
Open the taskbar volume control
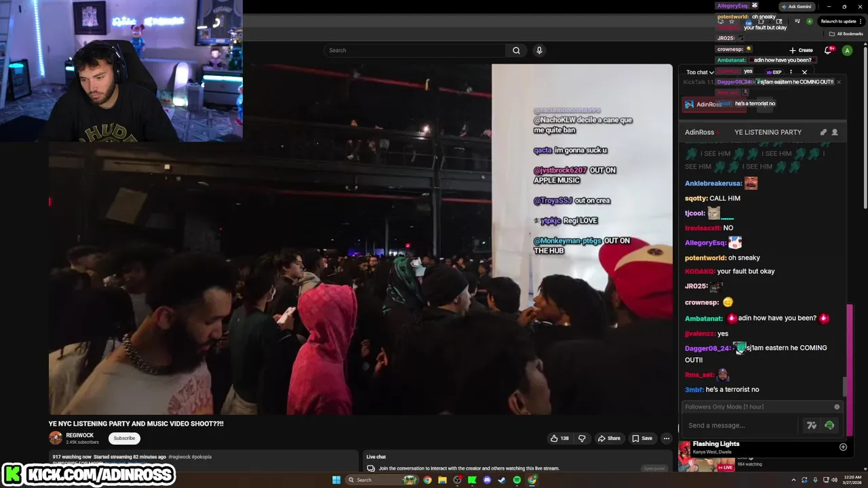point(834,480)
